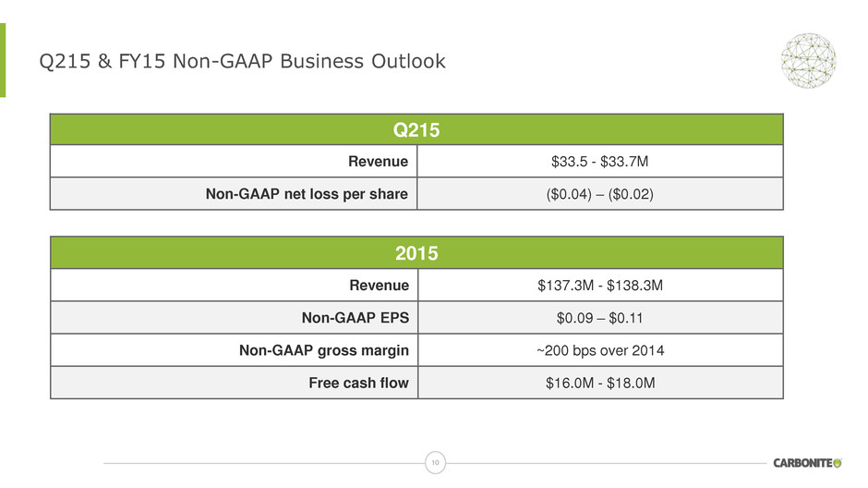Select the '2015' table header
The height and width of the screenshot is (488, 868).
416,253
